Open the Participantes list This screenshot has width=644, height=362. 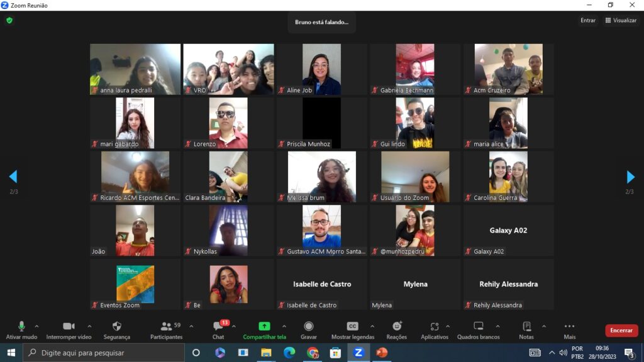166,327
